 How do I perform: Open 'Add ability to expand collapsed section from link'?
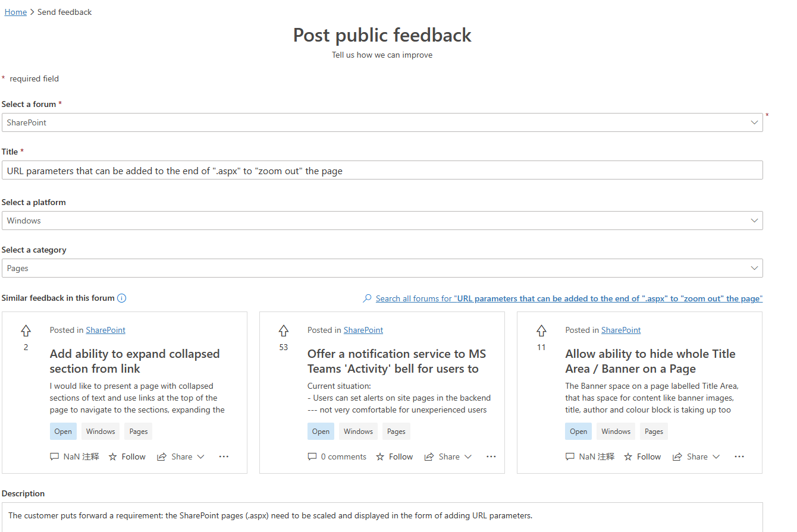(x=135, y=361)
